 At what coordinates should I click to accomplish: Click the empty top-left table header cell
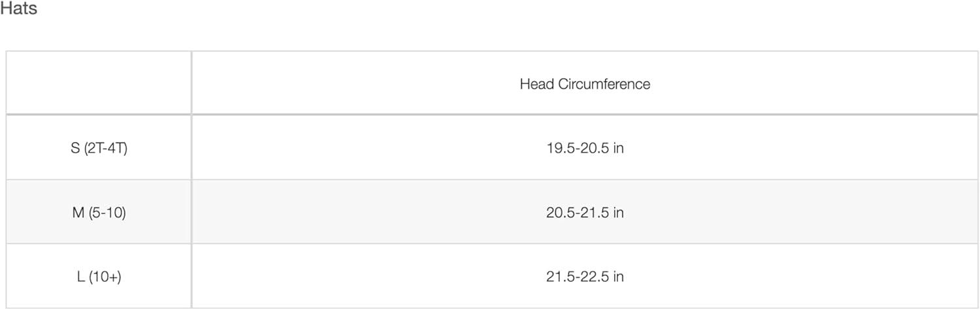pyautogui.click(x=99, y=82)
